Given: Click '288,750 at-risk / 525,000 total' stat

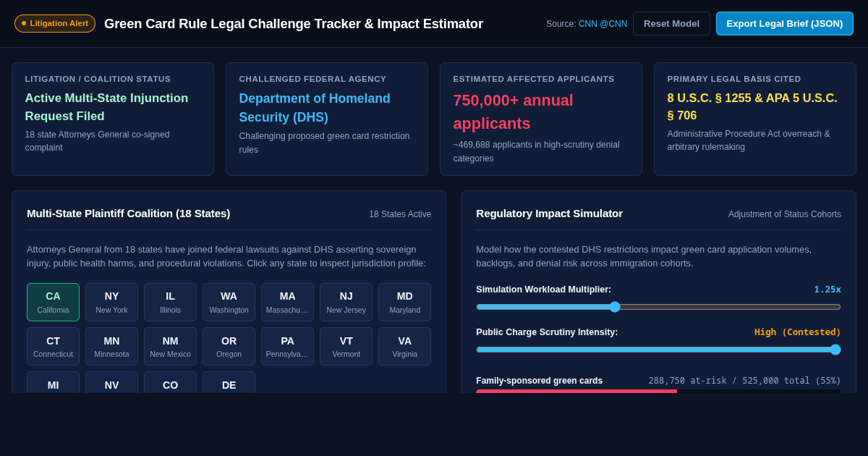Looking at the screenshot, I should tap(745, 381).
